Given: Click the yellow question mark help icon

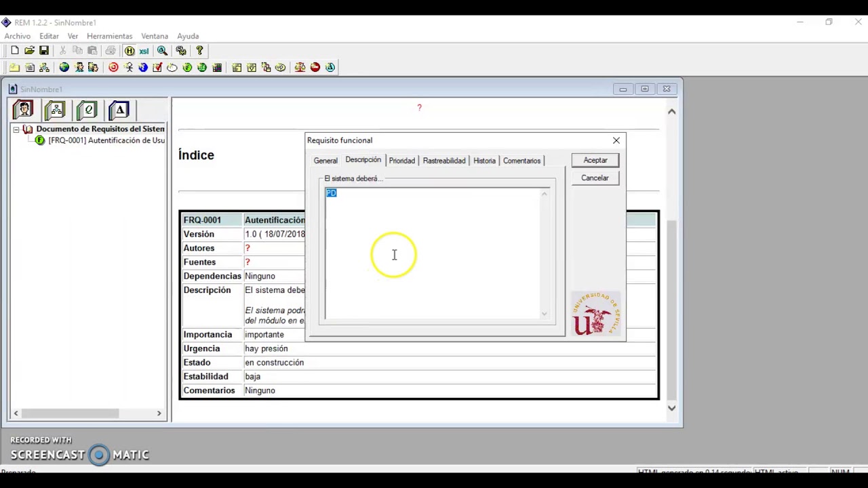Looking at the screenshot, I should pyautogui.click(x=199, y=51).
